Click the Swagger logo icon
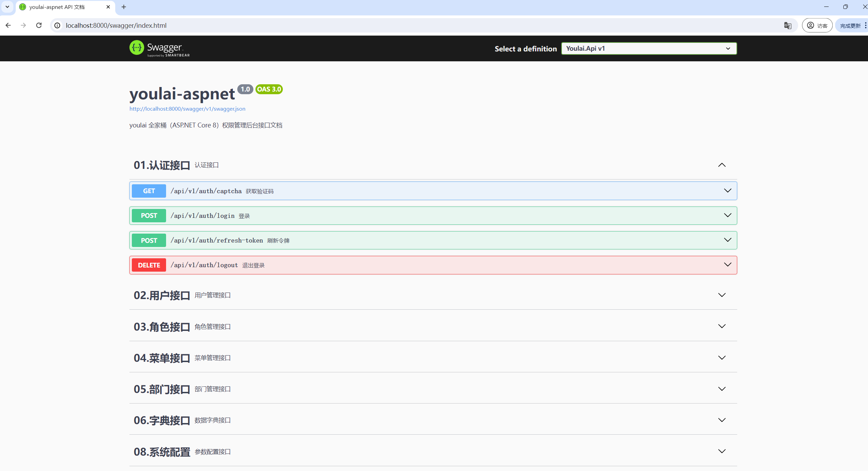 click(x=137, y=48)
